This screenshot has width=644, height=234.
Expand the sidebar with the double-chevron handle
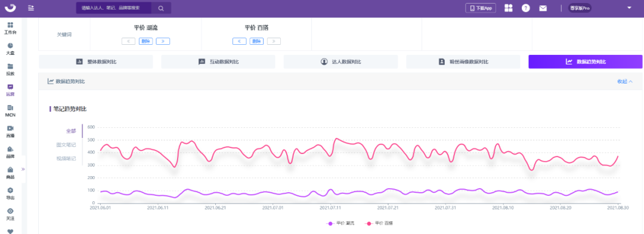click(x=23, y=169)
